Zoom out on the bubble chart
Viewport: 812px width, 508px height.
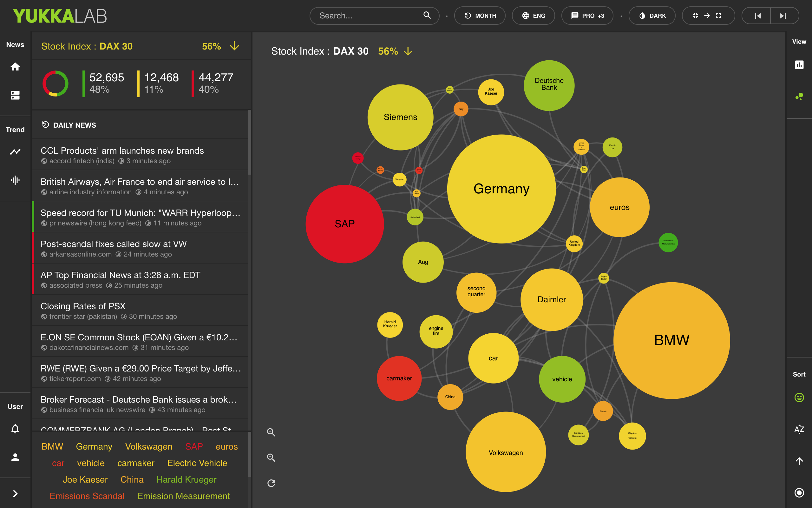(271, 458)
